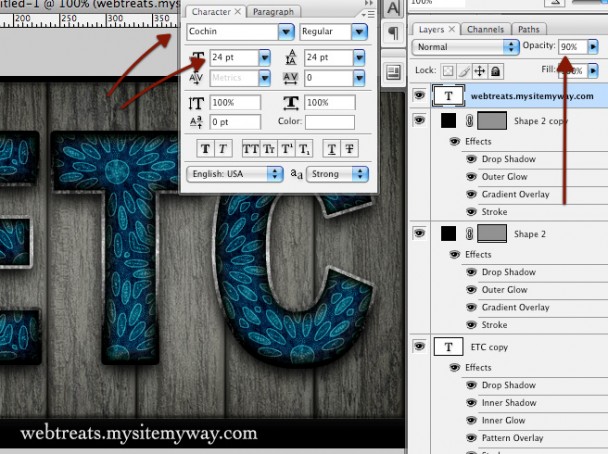Open the Paragraph panel icon in dock
The height and width of the screenshot is (454, 608).
(393, 33)
